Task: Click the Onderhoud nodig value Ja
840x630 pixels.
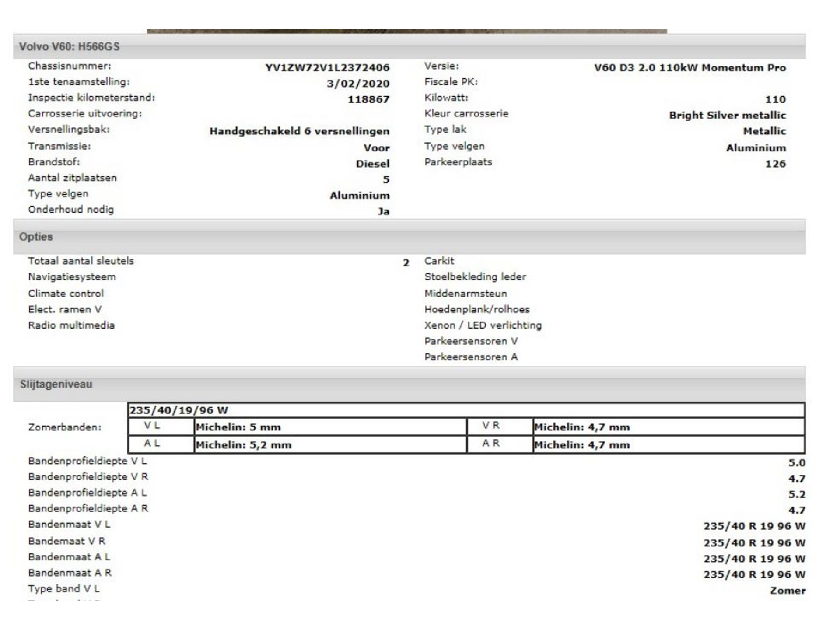Action: coord(383,211)
